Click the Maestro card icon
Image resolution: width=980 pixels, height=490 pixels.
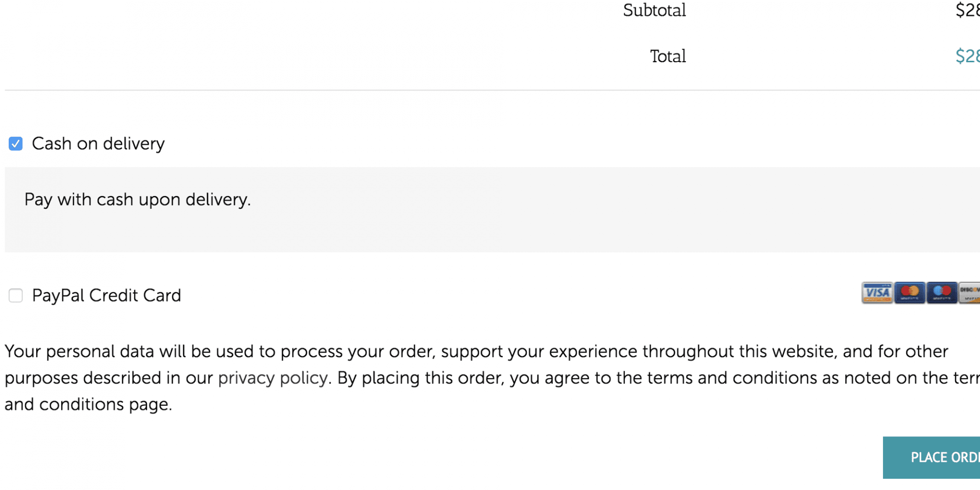point(942,292)
